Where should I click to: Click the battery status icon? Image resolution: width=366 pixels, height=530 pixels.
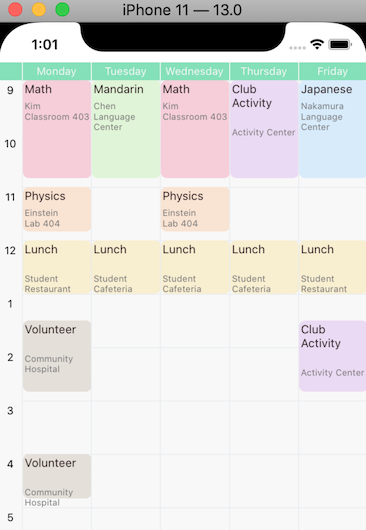click(340, 44)
